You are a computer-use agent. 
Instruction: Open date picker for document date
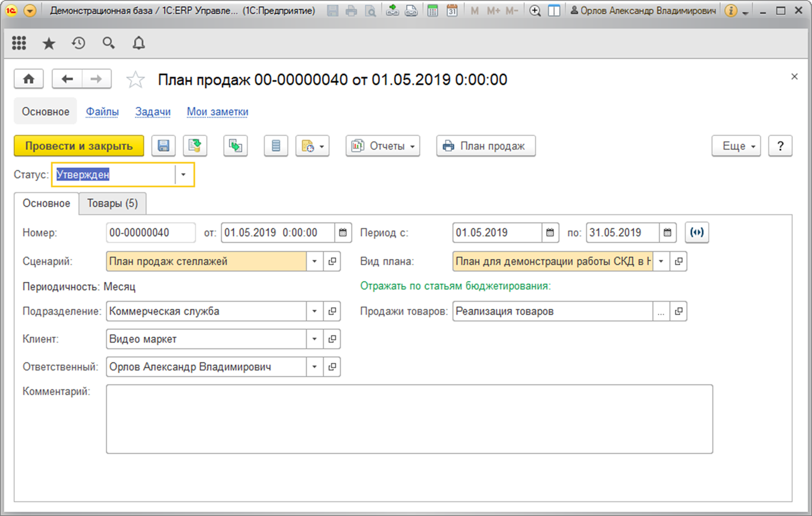point(343,233)
